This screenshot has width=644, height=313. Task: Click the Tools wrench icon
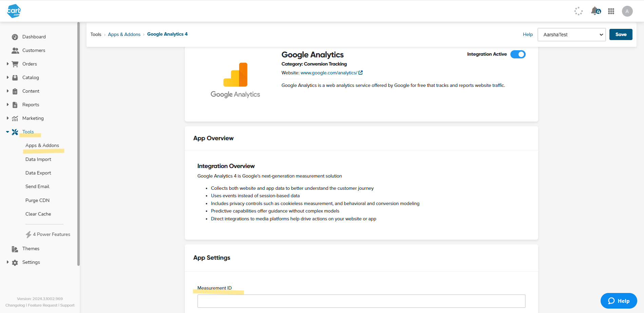(x=15, y=132)
